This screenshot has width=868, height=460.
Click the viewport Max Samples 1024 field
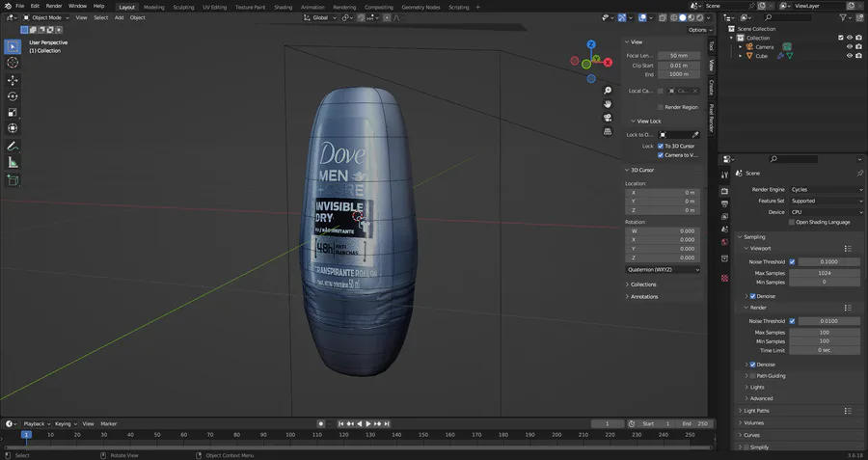(x=825, y=273)
